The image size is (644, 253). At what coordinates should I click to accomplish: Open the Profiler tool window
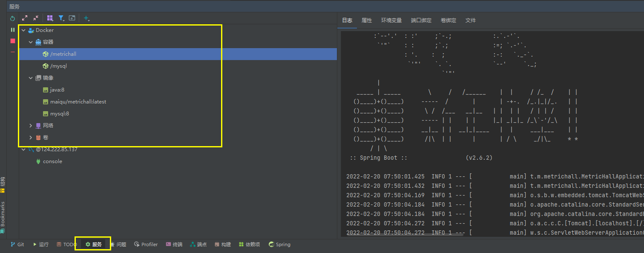point(146,244)
